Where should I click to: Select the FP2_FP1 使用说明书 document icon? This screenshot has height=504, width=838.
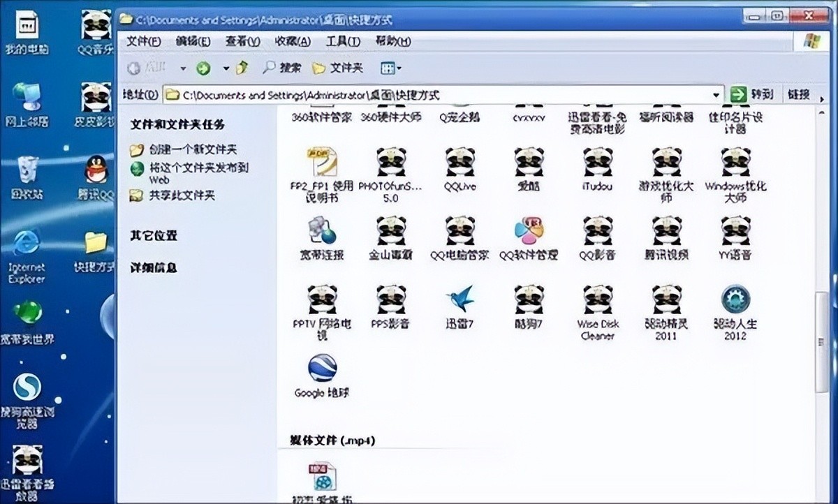click(322, 162)
